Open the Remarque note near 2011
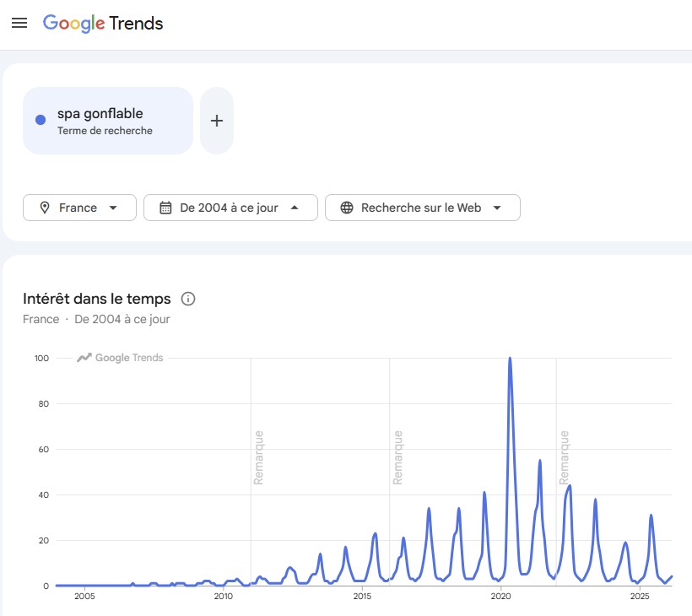The image size is (692, 616). 259,457
